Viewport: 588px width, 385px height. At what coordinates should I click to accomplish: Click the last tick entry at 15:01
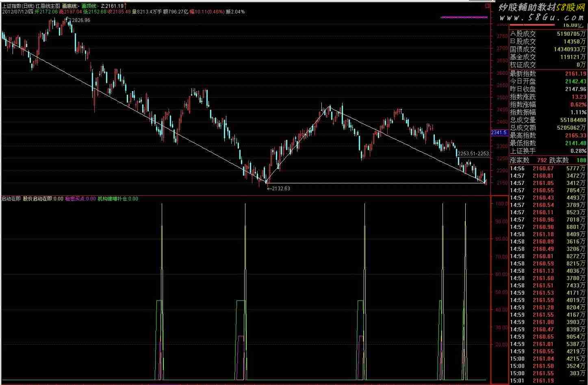point(548,381)
